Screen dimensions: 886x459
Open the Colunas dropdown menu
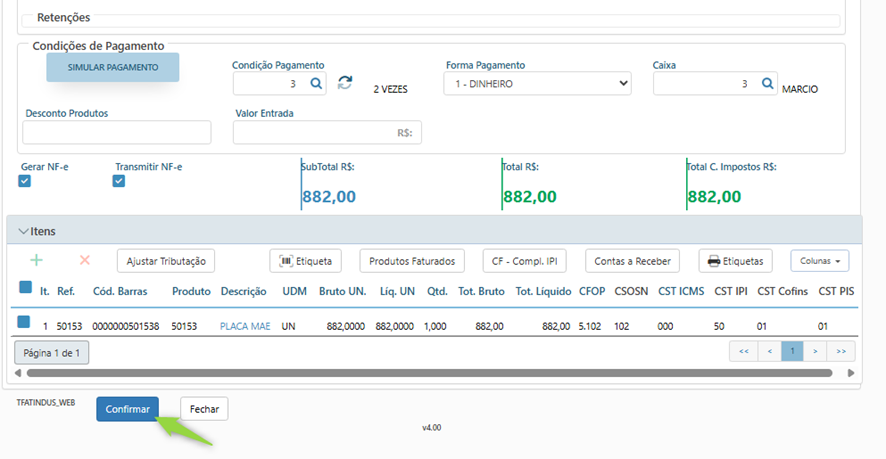[819, 261]
